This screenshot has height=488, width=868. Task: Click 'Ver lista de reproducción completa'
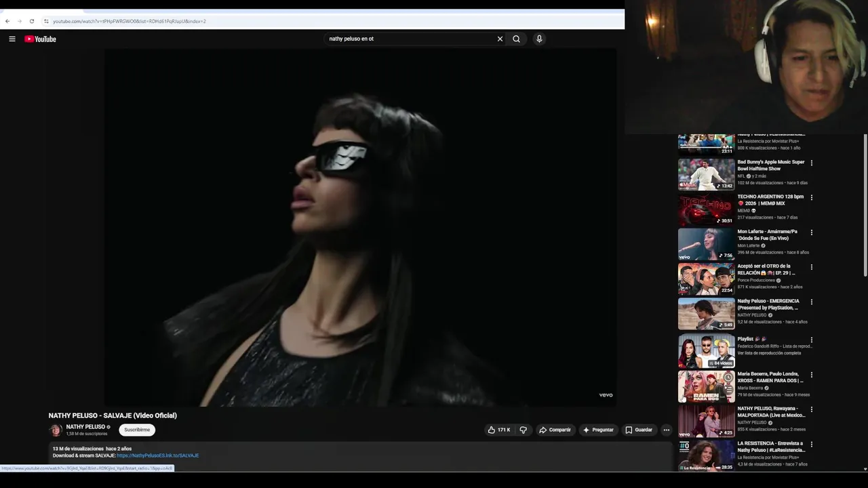769,353
